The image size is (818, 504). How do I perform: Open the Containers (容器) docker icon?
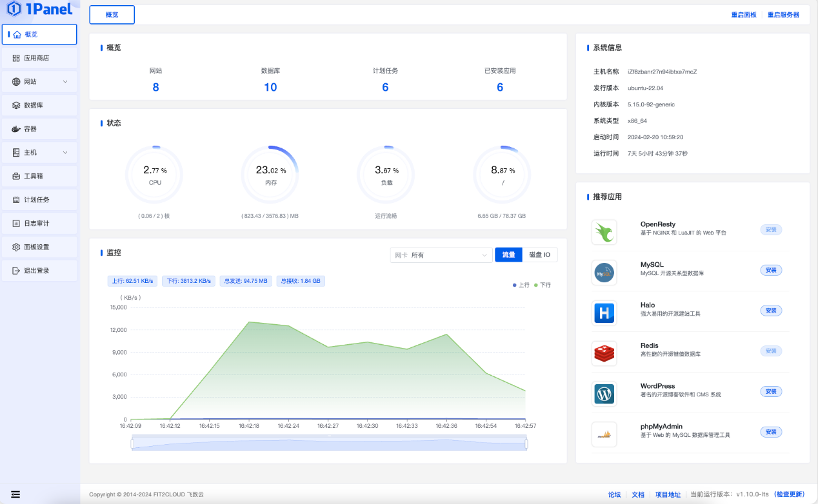[17, 129]
